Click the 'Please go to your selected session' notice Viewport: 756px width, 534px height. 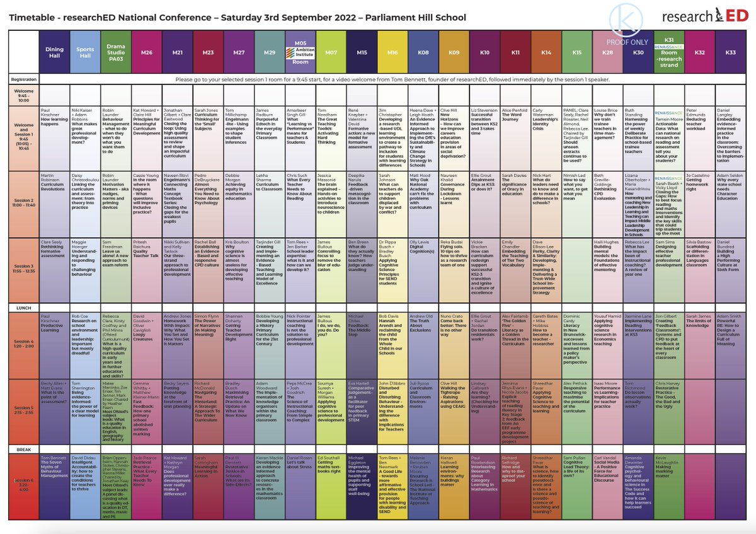392,80
